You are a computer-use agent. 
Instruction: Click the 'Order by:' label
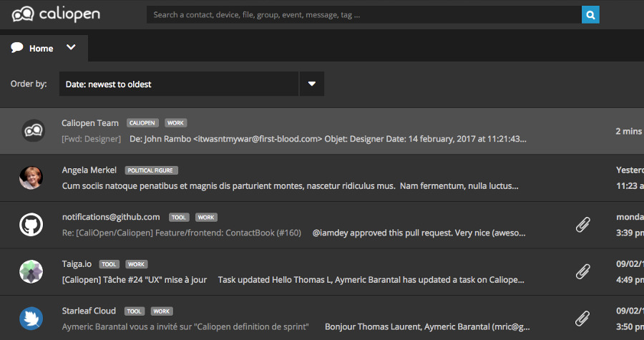tap(29, 83)
